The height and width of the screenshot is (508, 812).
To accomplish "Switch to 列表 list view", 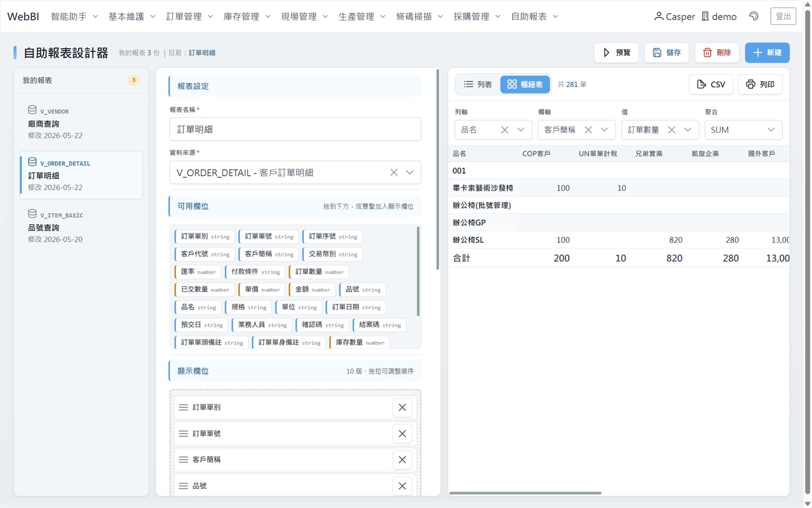I will (478, 84).
